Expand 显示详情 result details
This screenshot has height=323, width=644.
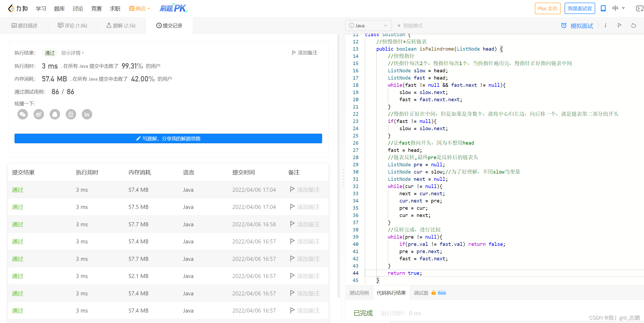tap(72, 53)
